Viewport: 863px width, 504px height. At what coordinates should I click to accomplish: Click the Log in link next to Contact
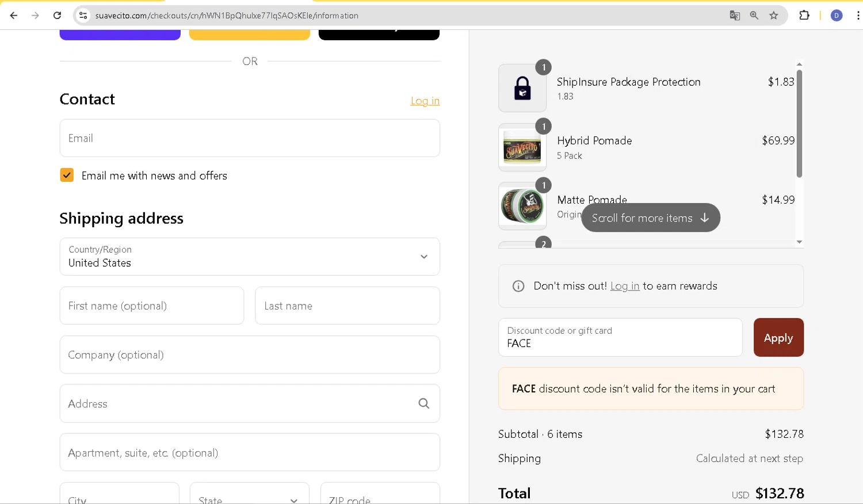coord(425,101)
